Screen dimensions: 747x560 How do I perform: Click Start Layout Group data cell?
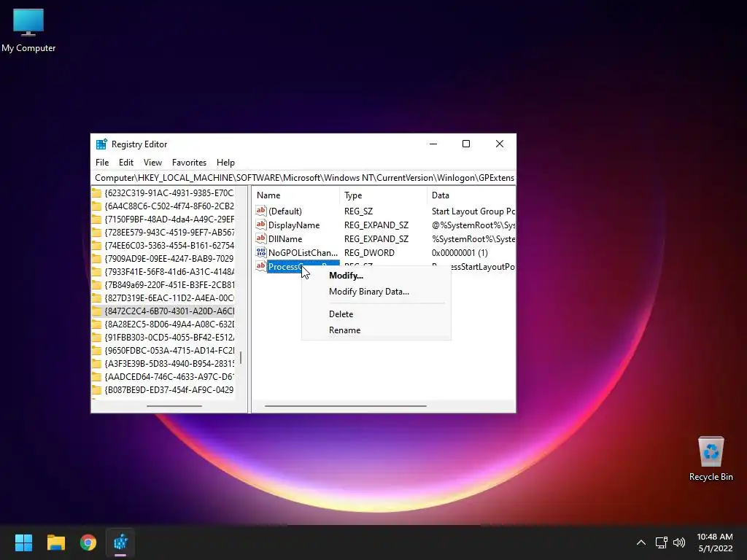coord(473,211)
